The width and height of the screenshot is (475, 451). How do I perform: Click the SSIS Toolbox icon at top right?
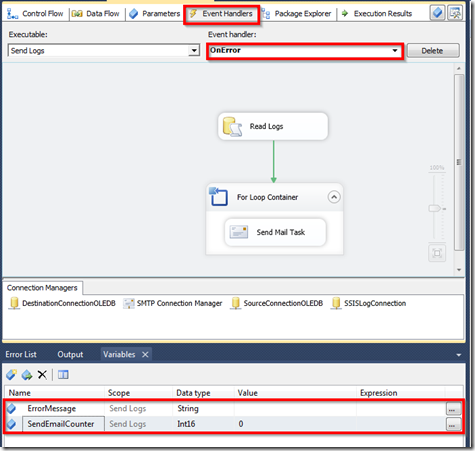(455, 13)
